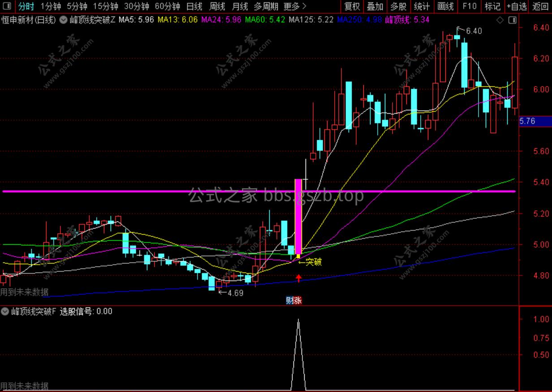Select the 60分钟 period tab

click(168, 6)
